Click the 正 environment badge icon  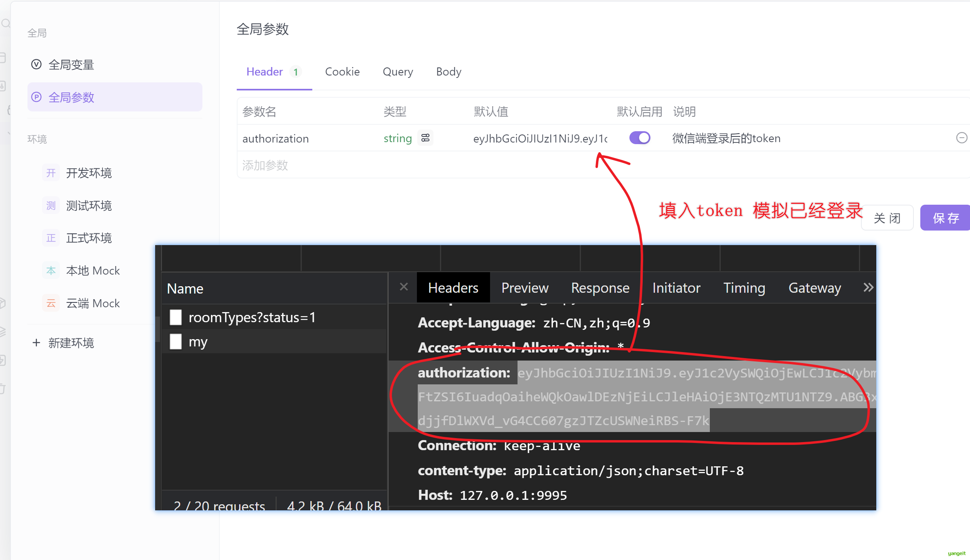[51, 238]
